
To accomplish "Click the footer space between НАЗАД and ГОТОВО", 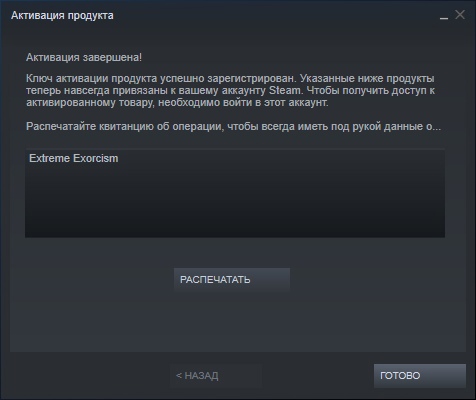I will [x=318, y=376].
